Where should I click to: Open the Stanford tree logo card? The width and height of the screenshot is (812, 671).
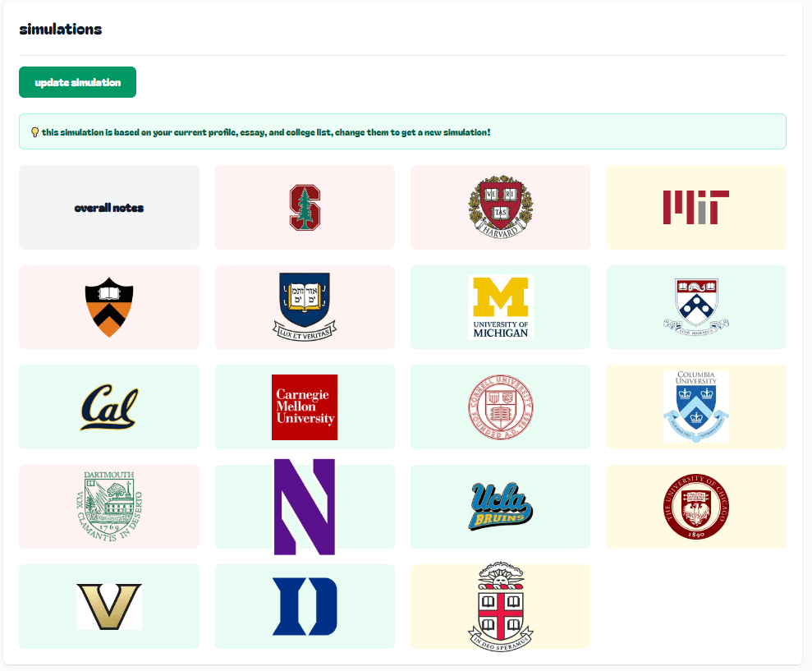click(305, 207)
